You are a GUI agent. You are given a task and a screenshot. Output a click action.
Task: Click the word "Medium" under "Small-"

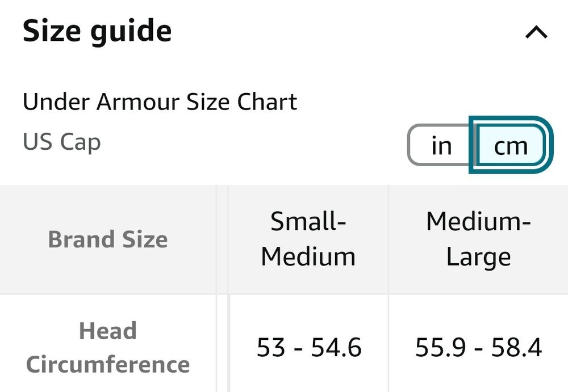point(308,257)
